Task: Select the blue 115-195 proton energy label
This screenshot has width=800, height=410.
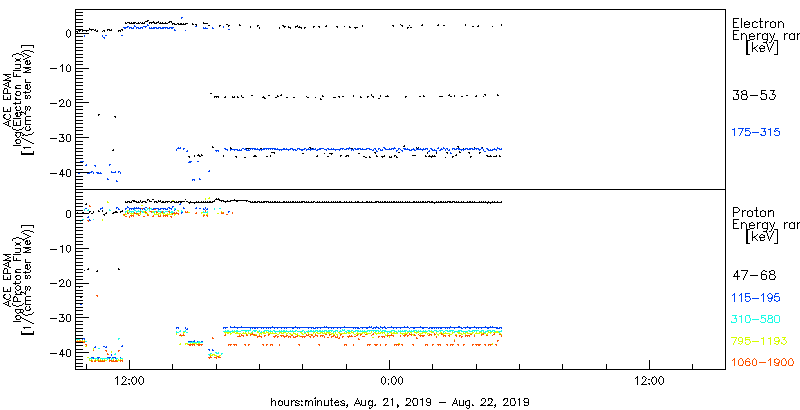Action: click(x=756, y=298)
